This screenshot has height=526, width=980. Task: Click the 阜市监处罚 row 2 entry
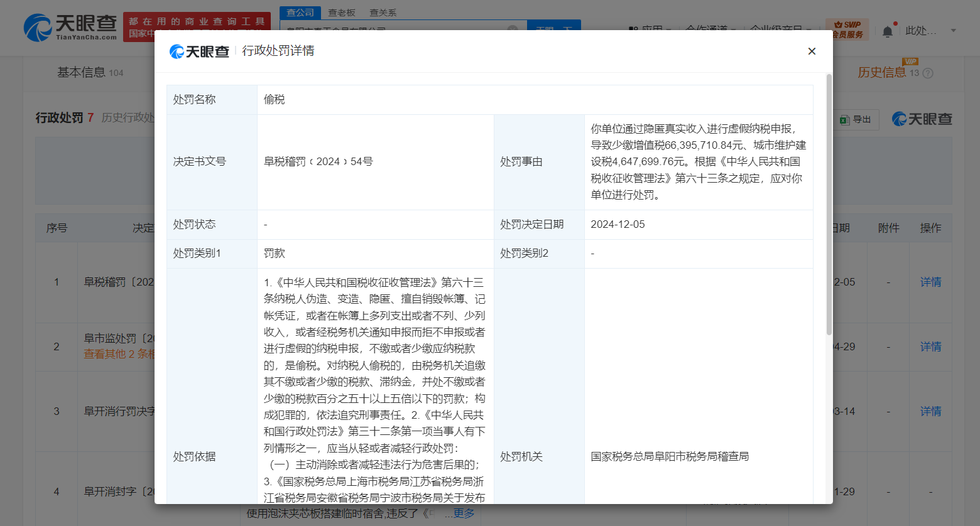(119, 338)
